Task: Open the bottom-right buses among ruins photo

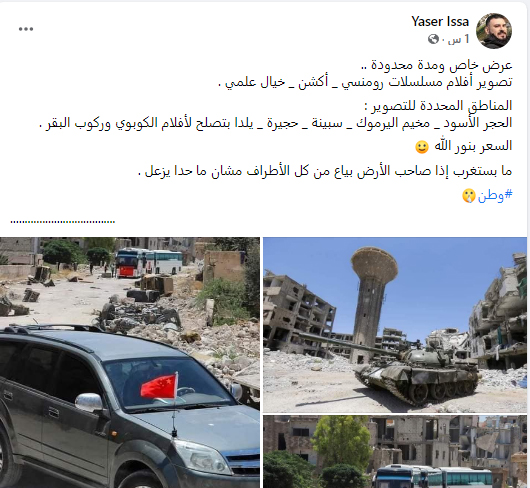Action: pos(395,452)
